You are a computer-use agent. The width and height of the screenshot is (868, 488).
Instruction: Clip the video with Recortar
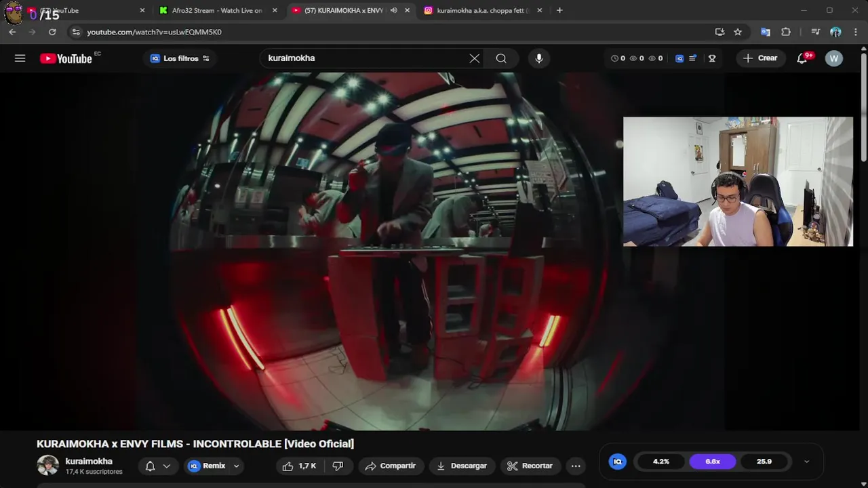coord(530,466)
